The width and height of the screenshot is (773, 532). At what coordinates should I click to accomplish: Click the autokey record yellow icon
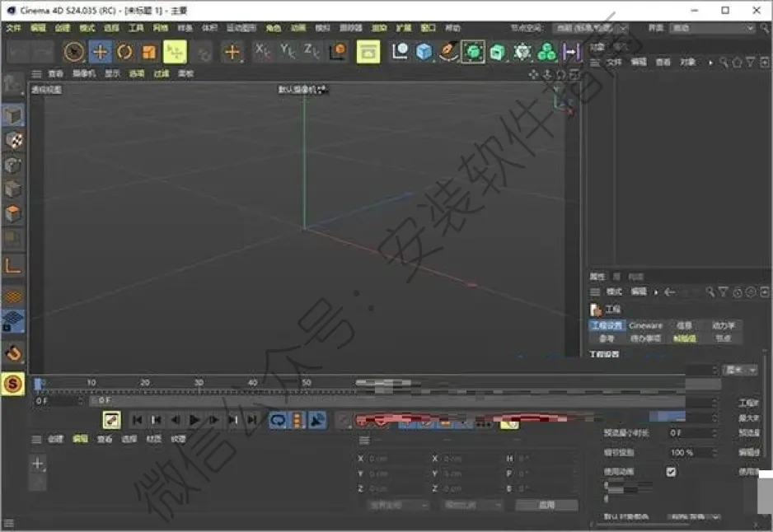pyautogui.click(x=111, y=420)
